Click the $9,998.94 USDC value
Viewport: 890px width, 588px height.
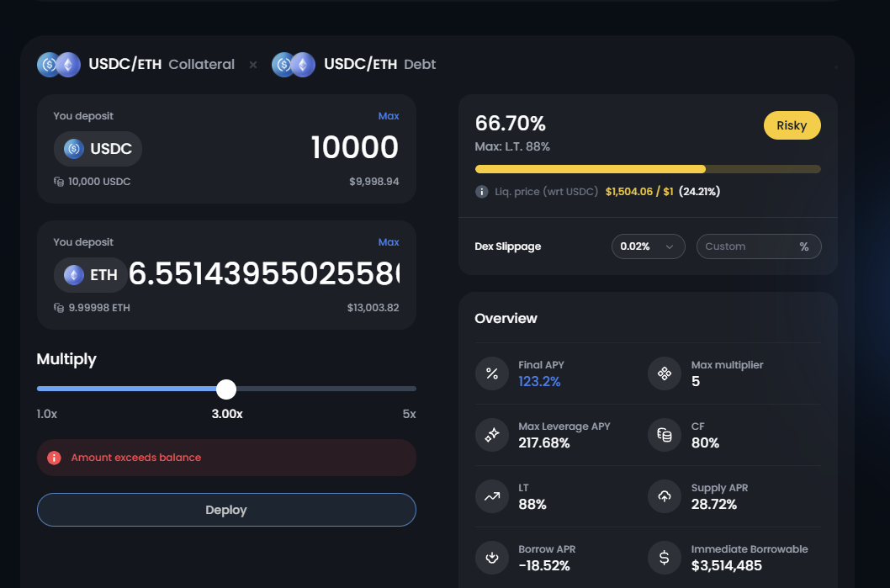374,182
